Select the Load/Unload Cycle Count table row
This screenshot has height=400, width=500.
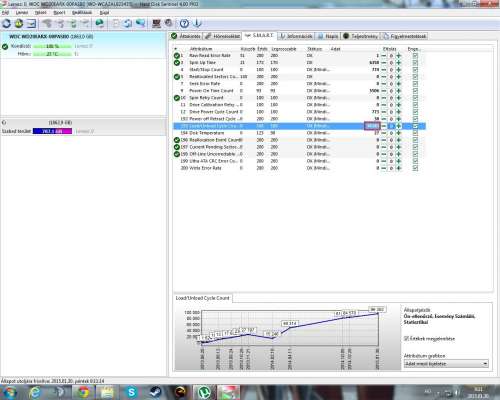point(299,126)
